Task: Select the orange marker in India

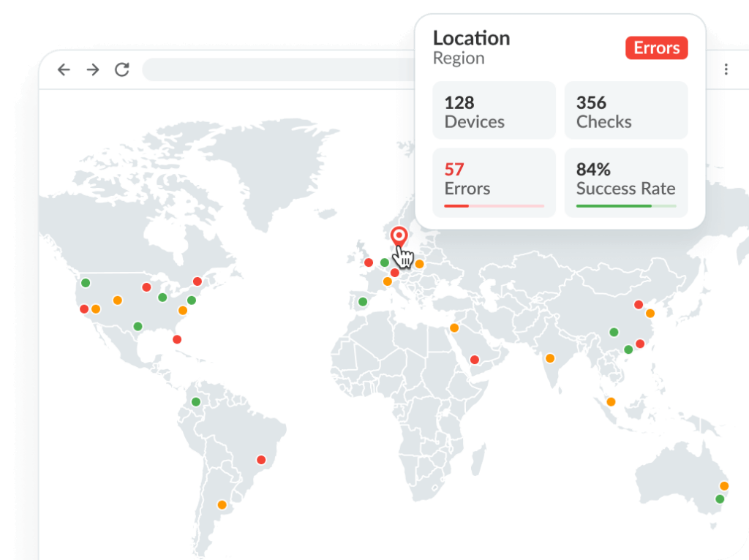Action: click(551, 357)
